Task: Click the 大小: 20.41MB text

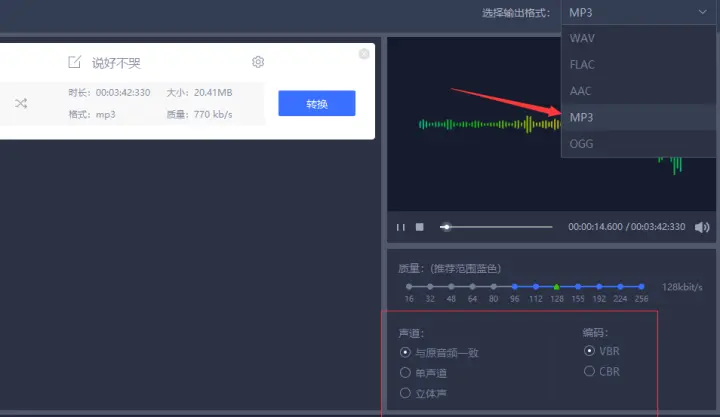Action: [x=199, y=93]
